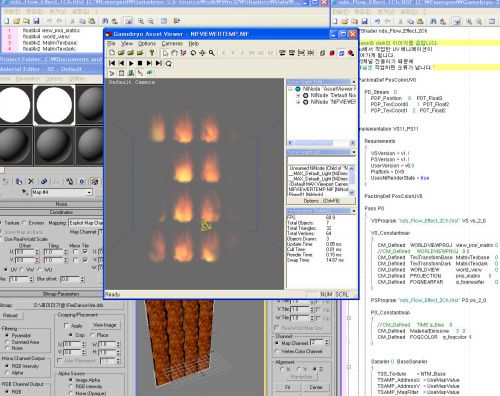Jump to animation start in Asset Viewer
The image size is (500, 396).
(x=112, y=63)
